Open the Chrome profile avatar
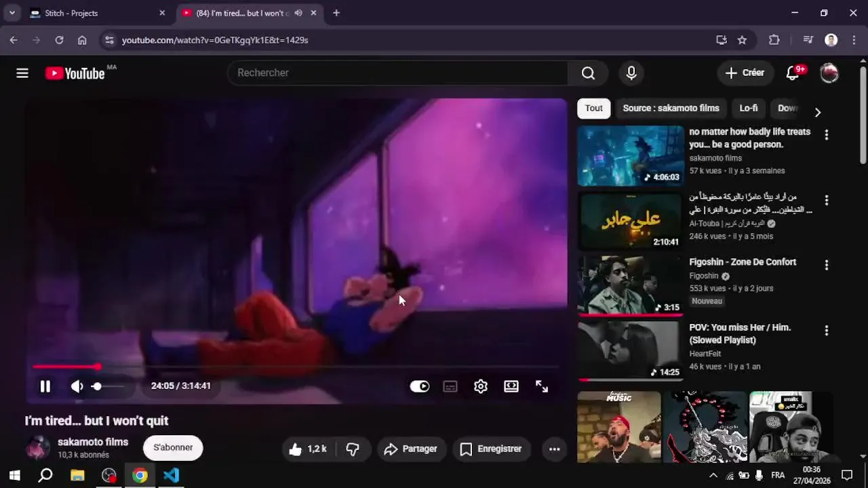 click(x=831, y=40)
